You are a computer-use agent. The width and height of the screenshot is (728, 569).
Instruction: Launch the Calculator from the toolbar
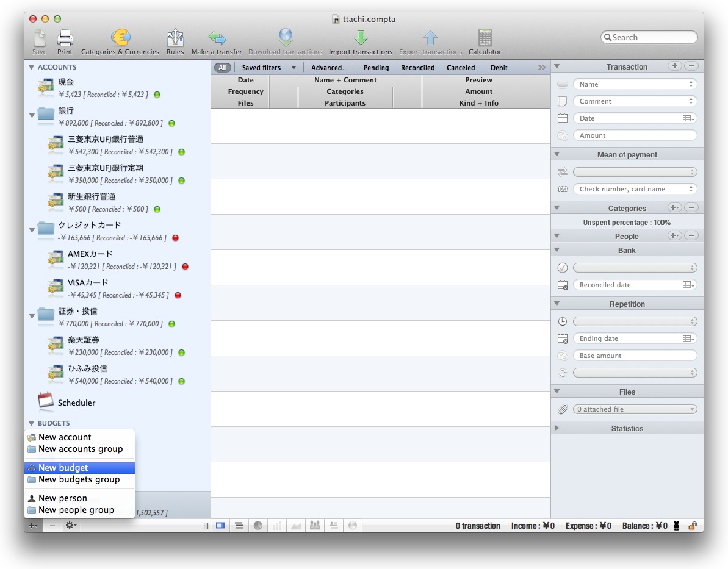point(485,41)
